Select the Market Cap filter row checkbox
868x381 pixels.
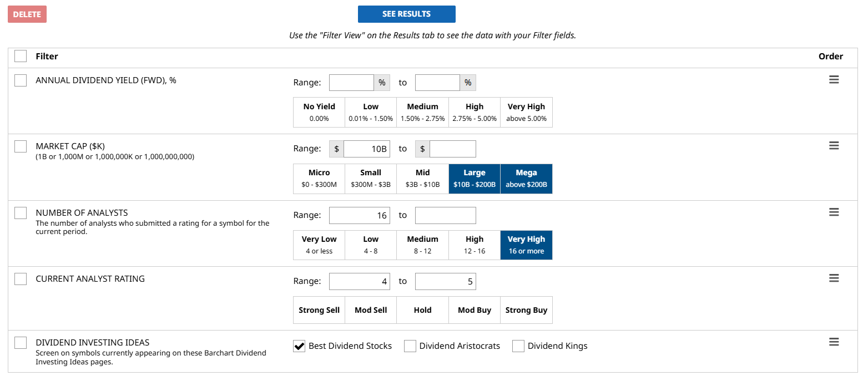pos(21,146)
